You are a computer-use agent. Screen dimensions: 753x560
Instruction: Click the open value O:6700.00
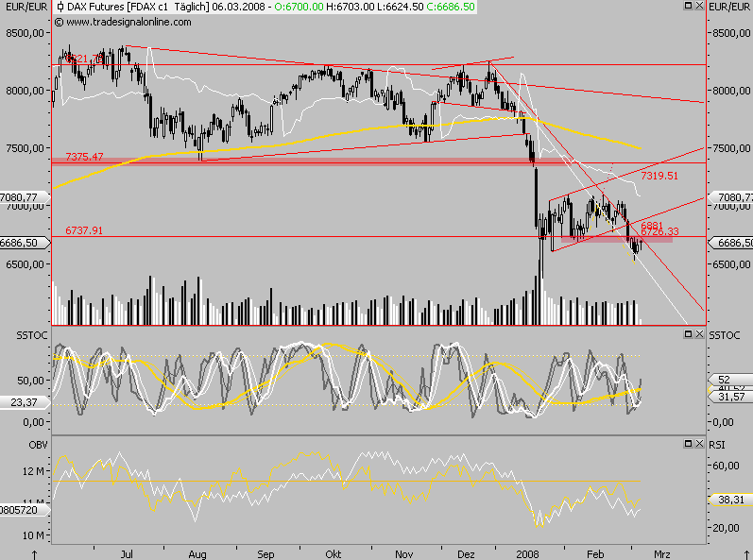tap(300, 7)
